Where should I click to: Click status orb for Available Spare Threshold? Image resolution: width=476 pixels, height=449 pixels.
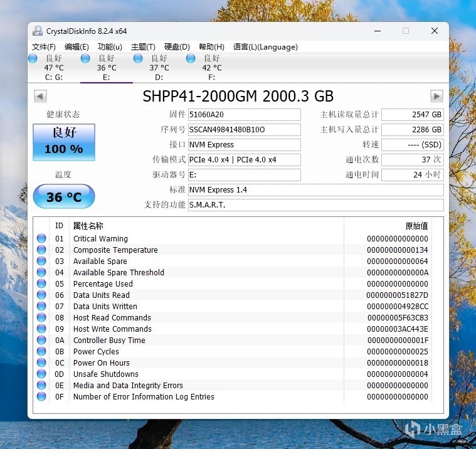(41, 272)
